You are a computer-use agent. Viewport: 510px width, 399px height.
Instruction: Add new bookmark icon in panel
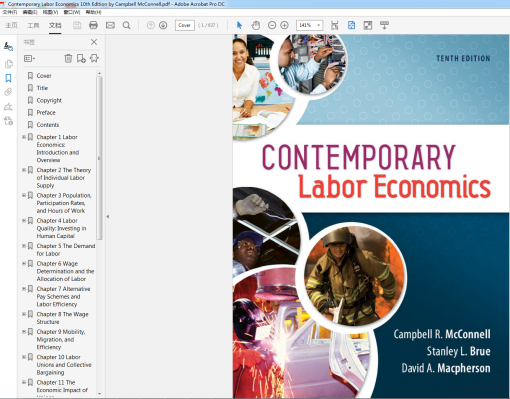coord(81,59)
